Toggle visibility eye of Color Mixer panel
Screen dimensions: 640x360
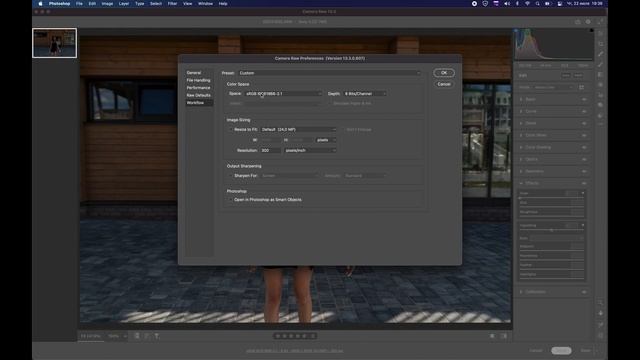click(584, 135)
